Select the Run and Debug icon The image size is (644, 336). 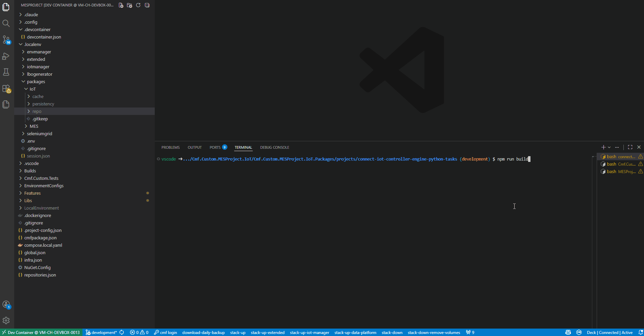(6, 56)
